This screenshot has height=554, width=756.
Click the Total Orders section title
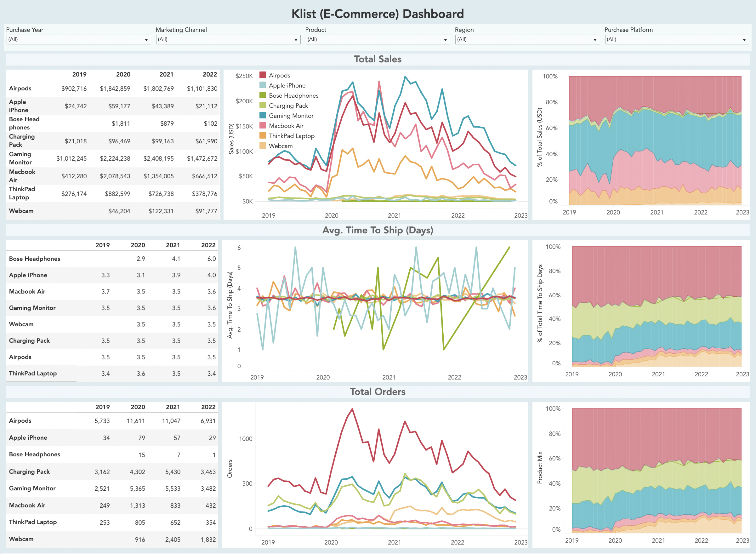click(x=378, y=392)
